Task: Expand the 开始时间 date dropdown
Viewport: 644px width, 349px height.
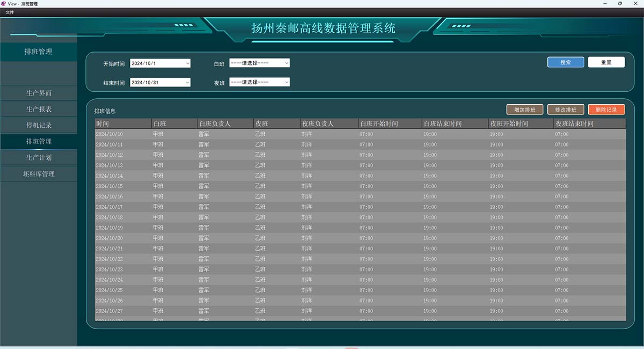Action: coord(160,63)
